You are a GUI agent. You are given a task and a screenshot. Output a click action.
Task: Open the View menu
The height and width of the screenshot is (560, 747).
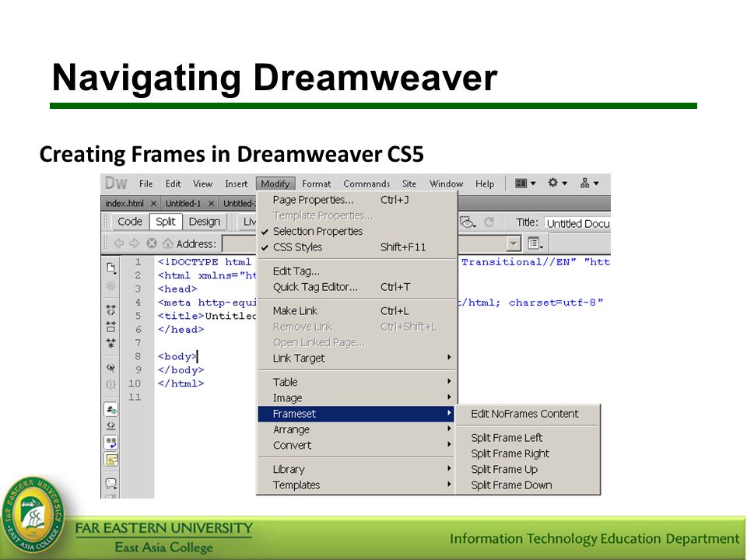pos(202,184)
